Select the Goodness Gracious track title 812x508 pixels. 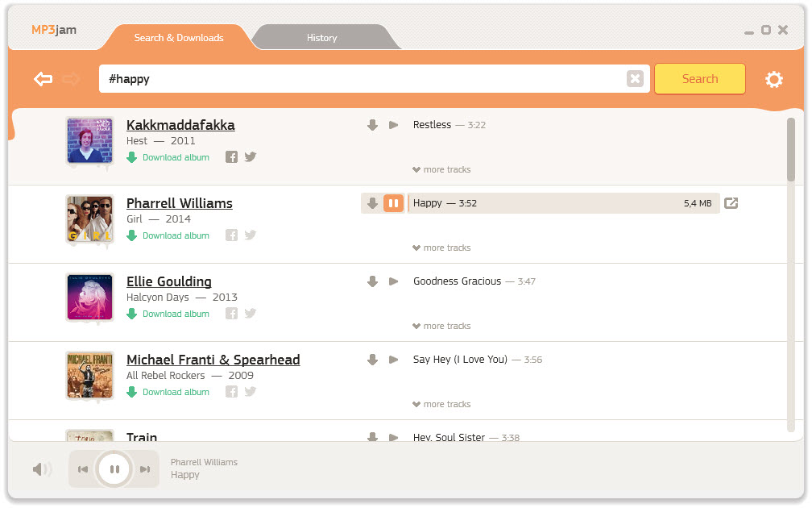[458, 281]
